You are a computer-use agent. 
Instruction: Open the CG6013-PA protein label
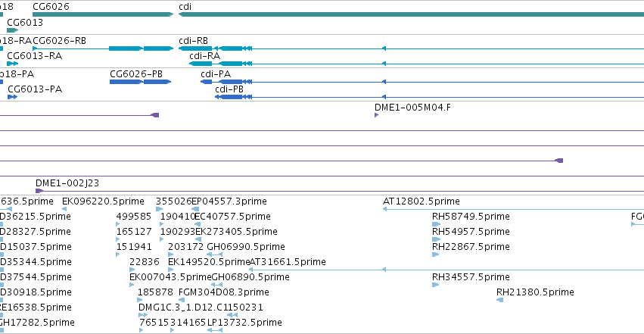(35, 89)
